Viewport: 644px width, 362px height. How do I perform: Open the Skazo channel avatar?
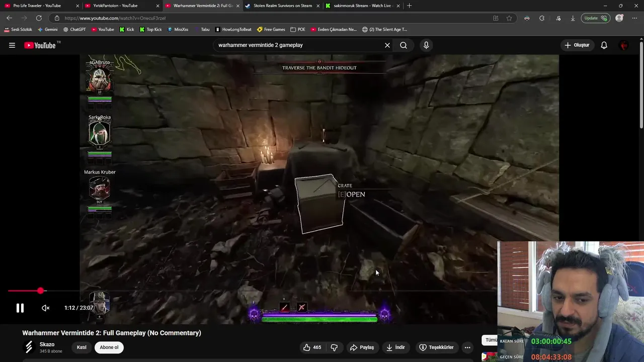(x=29, y=347)
